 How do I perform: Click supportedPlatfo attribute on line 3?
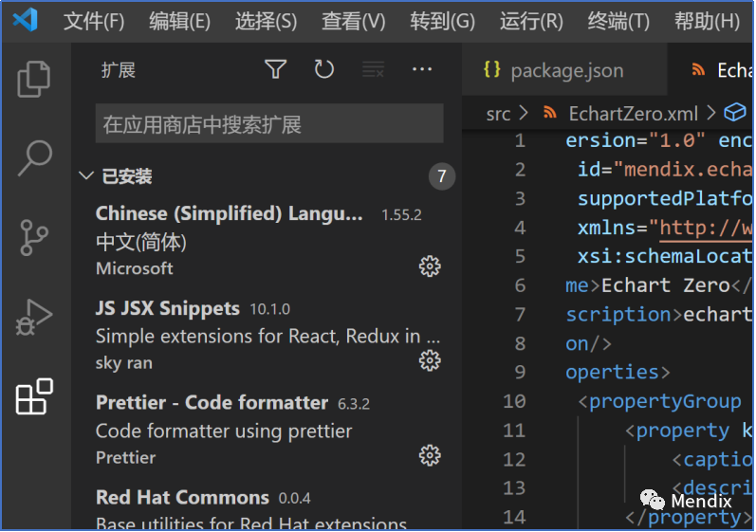click(665, 198)
